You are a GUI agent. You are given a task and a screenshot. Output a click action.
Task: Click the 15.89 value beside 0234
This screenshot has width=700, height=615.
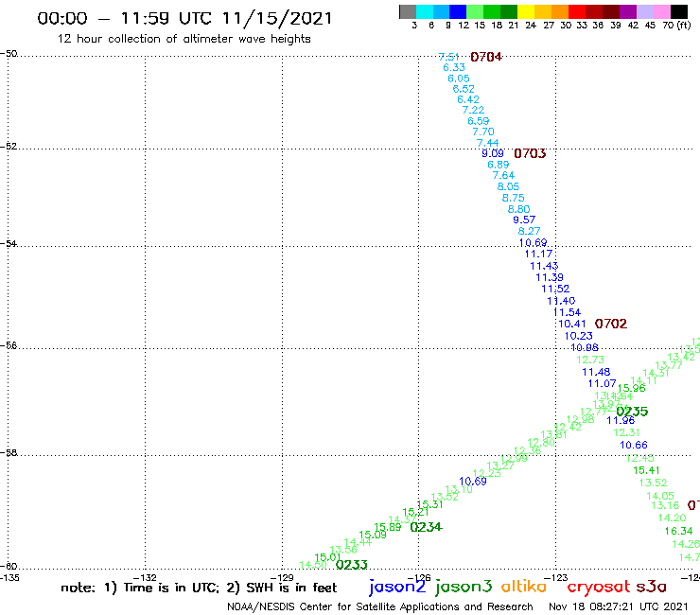(x=388, y=527)
